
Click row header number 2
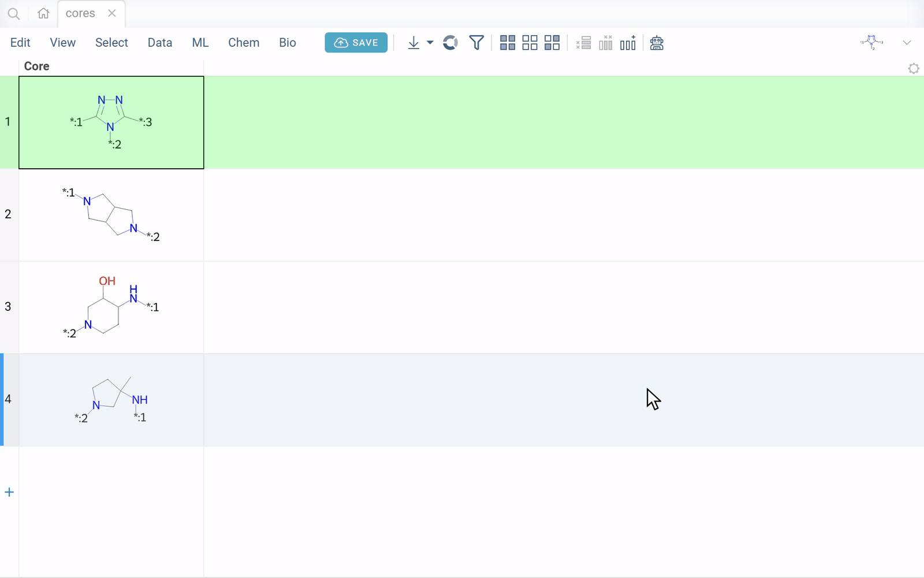pyautogui.click(x=9, y=215)
